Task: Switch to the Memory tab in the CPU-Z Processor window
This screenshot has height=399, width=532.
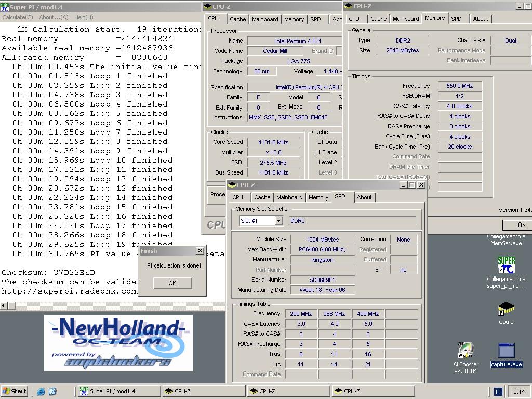Action: (x=294, y=19)
